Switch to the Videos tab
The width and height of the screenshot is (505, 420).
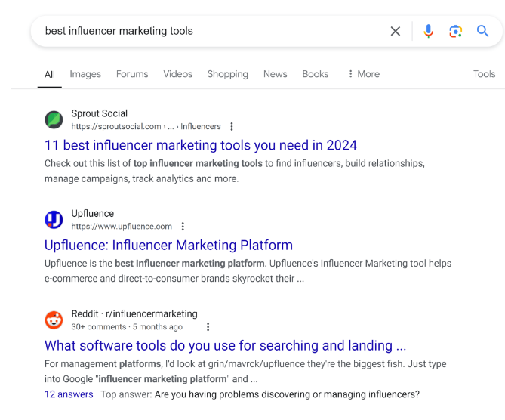point(177,74)
